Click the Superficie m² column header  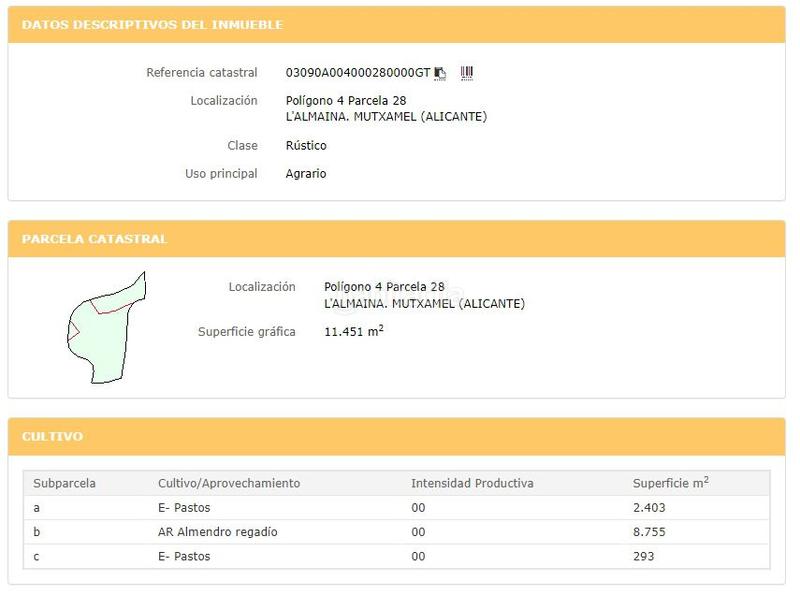tap(670, 483)
